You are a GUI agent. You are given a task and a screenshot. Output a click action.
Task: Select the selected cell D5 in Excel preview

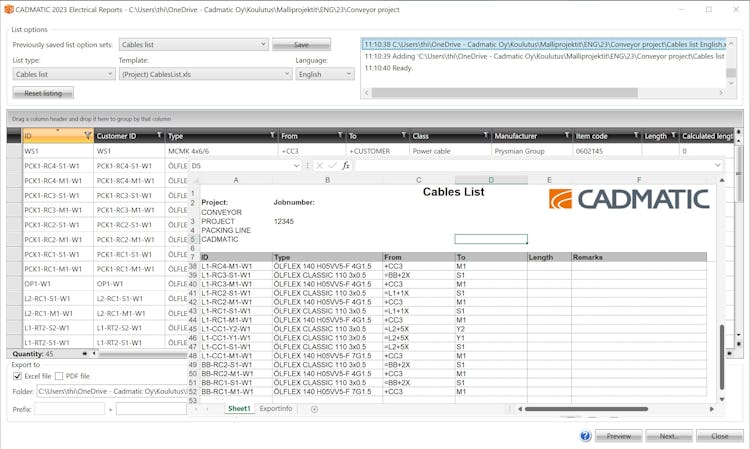pyautogui.click(x=491, y=239)
